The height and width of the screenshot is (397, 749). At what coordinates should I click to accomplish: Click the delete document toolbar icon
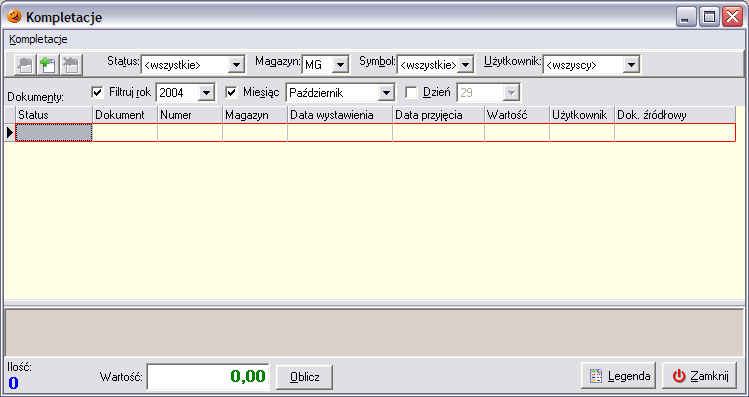[x=72, y=64]
